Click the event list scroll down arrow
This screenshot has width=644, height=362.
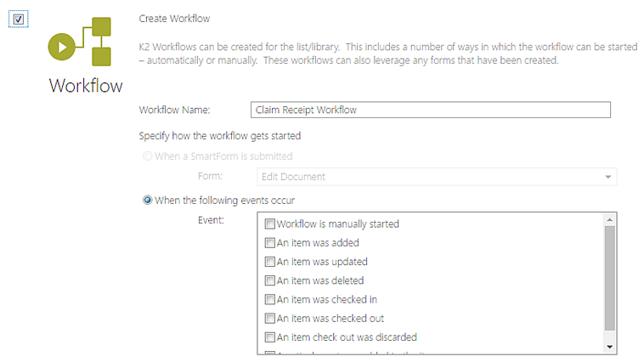pyautogui.click(x=609, y=348)
